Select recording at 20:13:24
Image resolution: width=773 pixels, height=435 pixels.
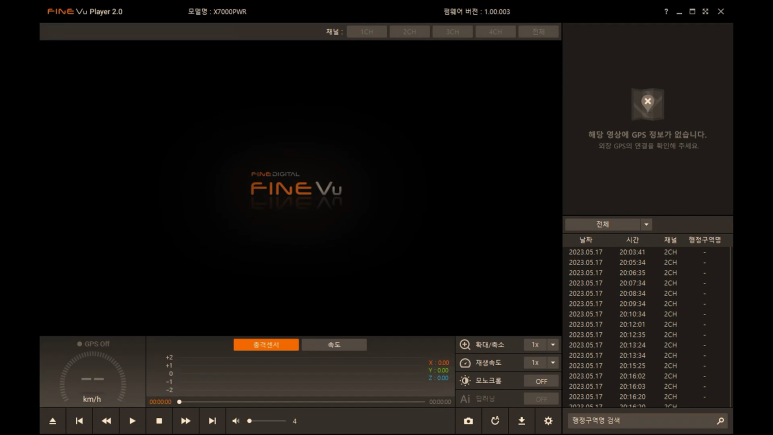[x=646, y=345]
